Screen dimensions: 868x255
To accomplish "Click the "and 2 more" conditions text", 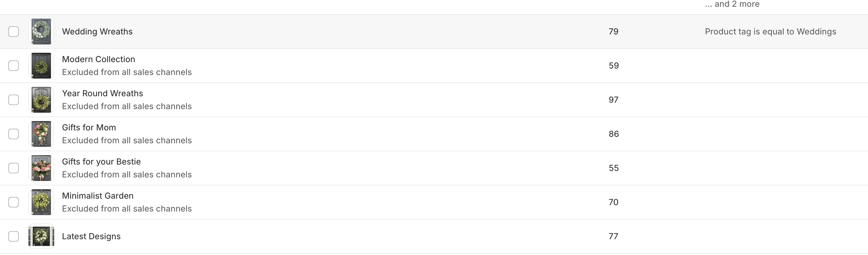I will tap(732, 4).
